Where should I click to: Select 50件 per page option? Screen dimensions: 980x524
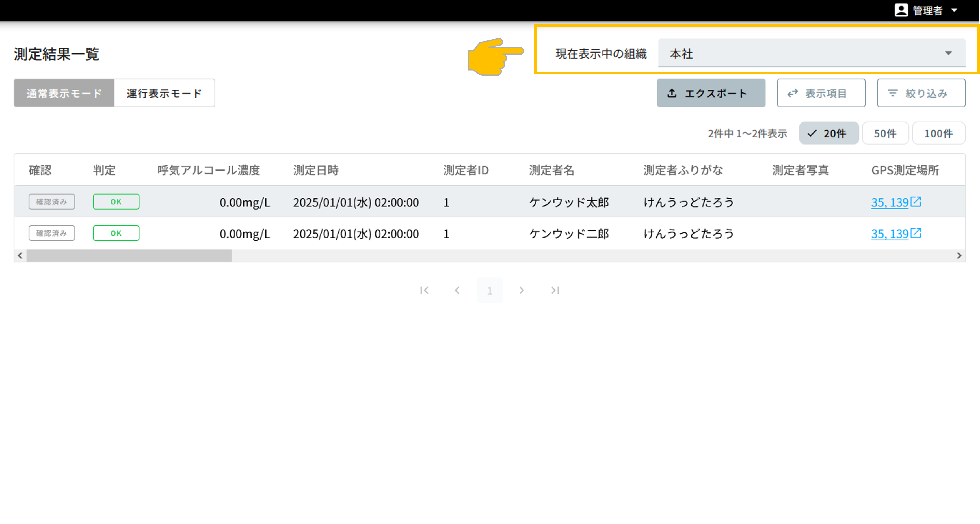[885, 133]
